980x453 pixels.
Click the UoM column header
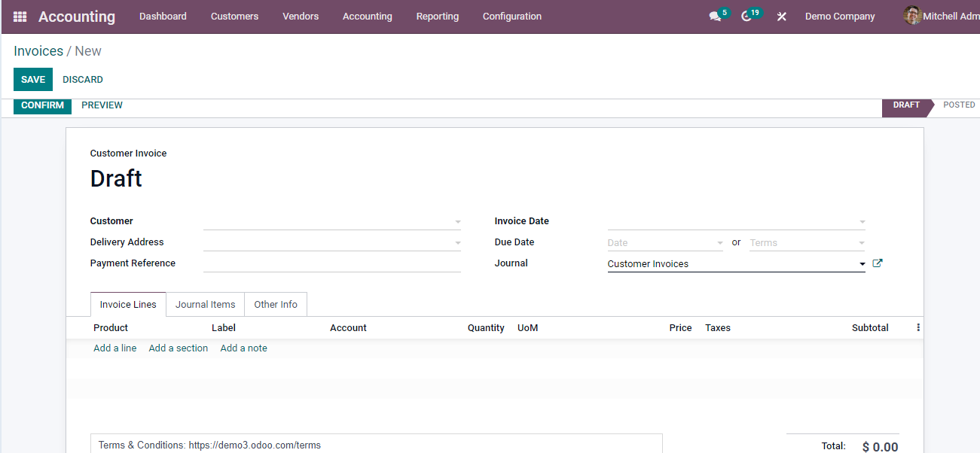528,328
